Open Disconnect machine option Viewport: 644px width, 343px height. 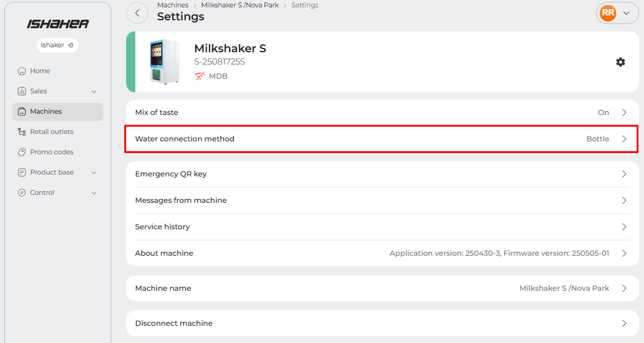coord(381,323)
